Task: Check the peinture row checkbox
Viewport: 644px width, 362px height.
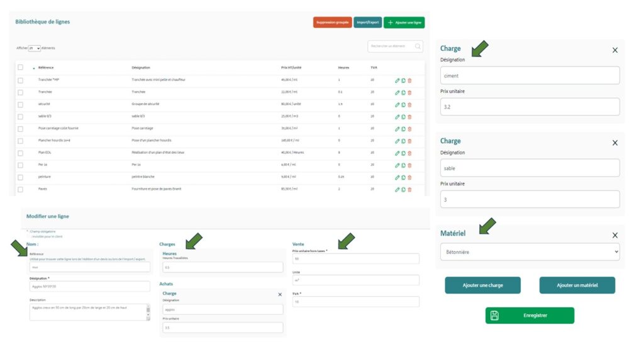Action: tap(20, 177)
